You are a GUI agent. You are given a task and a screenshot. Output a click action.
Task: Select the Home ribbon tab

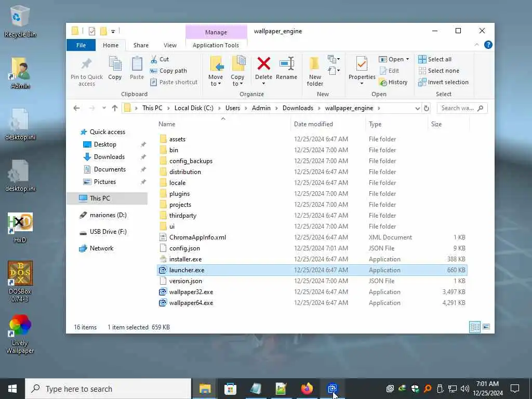pyautogui.click(x=111, y=45)
